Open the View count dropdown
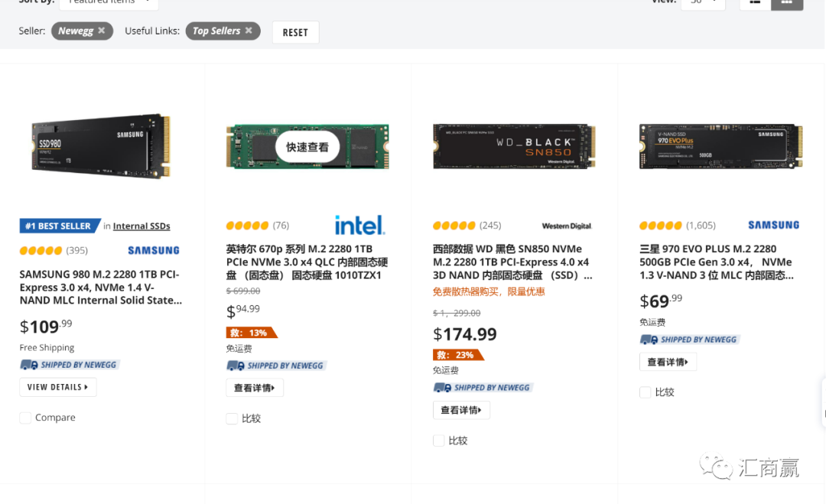826x504 pixels. (704, 2)
